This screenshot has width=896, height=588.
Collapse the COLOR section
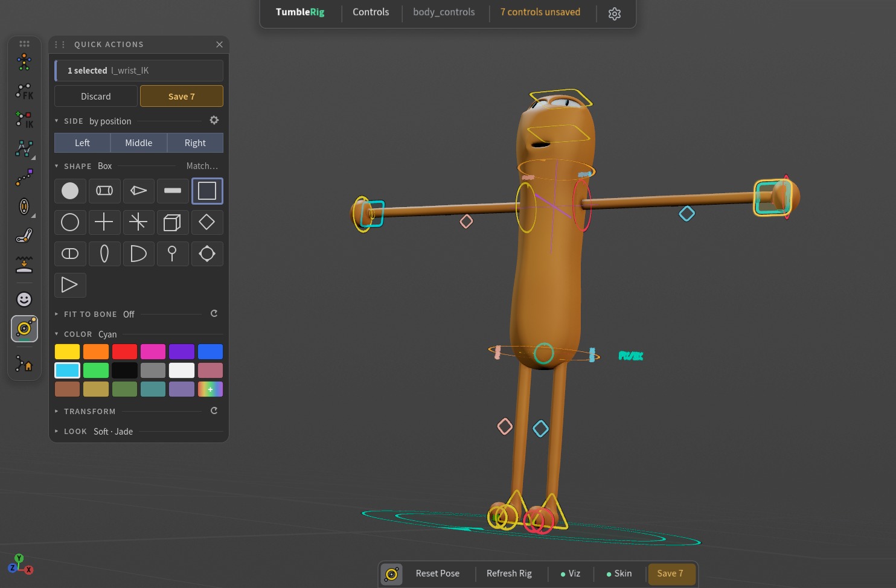click(57, 334)
